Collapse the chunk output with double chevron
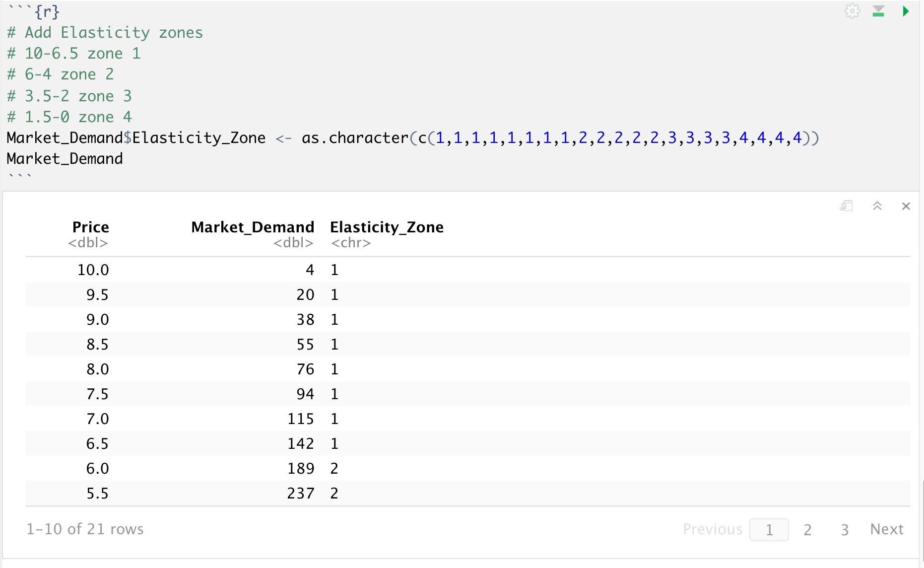Screen dimensions: 924x568 tap(877, 206)
